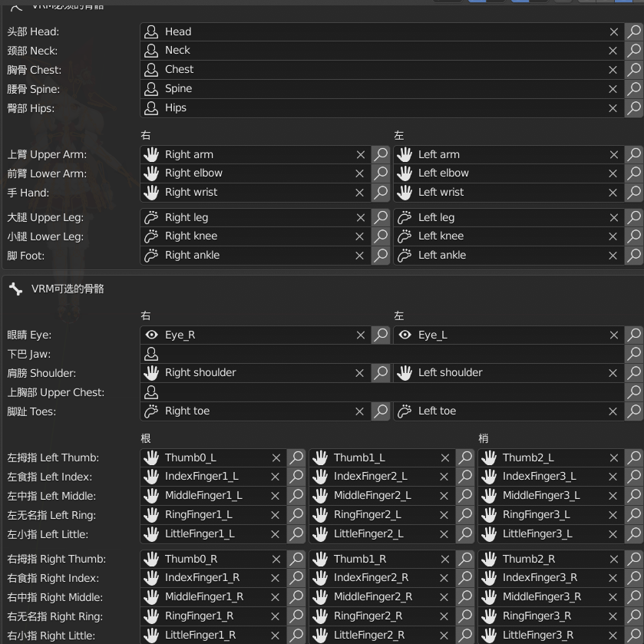Pick a bone for Left leg
Screen dimensions: 644x644
pos(634,217)
